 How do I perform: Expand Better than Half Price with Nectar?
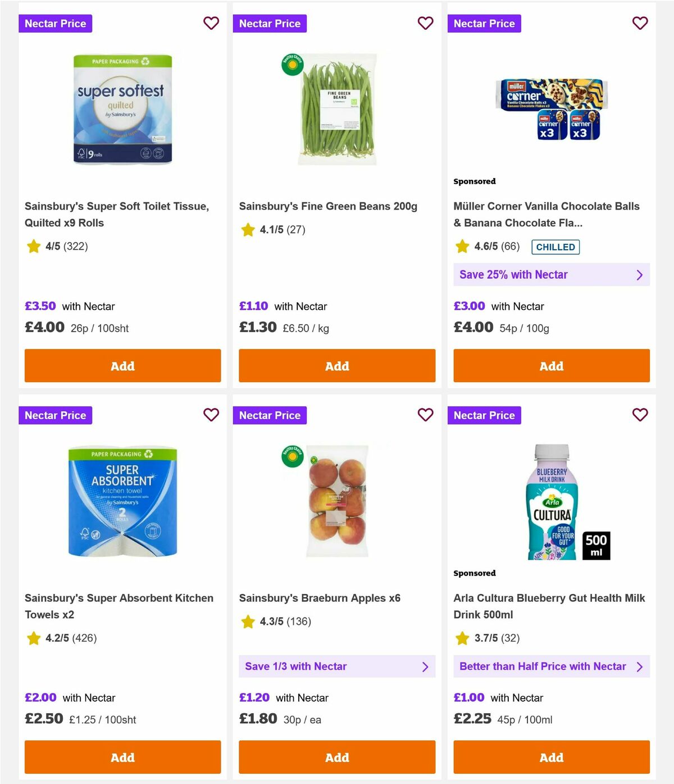(x=552, y=667)
